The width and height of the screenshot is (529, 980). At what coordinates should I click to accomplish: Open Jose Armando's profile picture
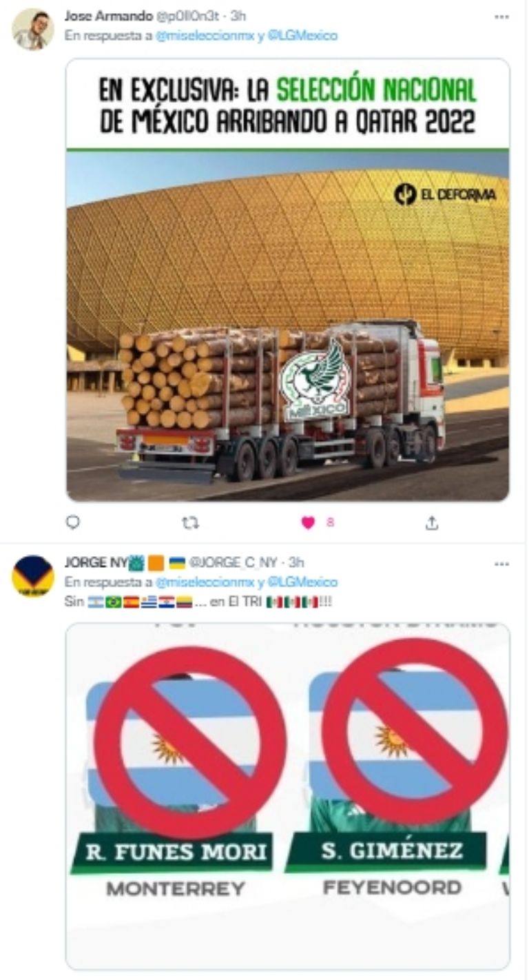coord(32,30)
